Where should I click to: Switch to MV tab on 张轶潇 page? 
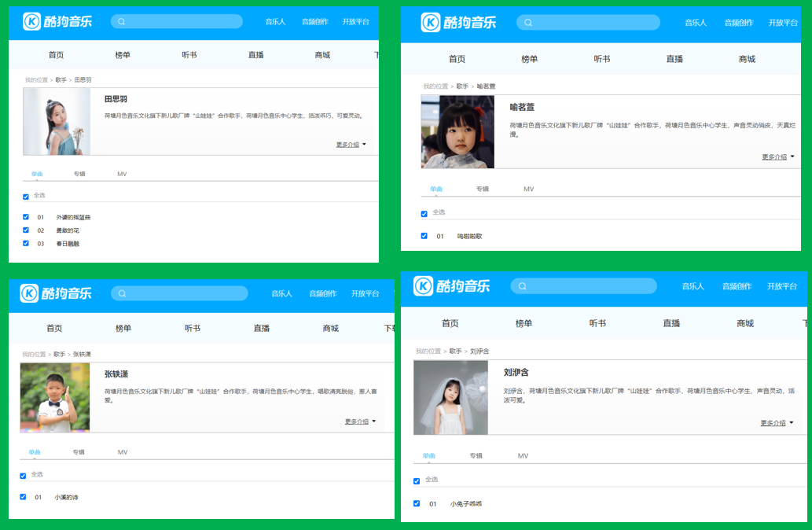[122, 452]
